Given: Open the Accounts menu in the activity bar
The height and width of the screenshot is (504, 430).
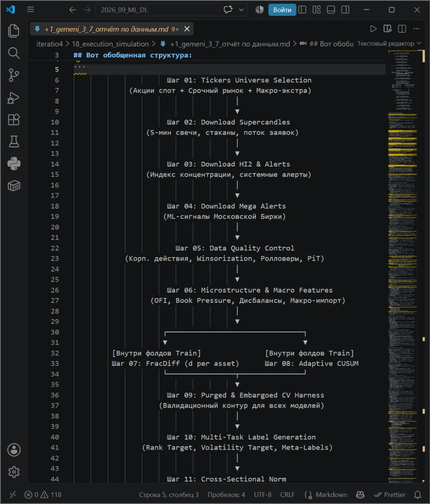Looking at the screenshot, I should coord(14,450).
